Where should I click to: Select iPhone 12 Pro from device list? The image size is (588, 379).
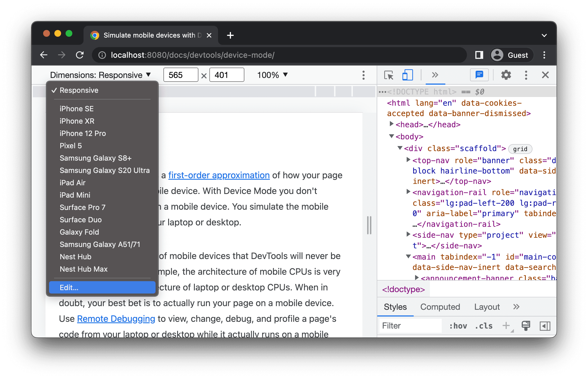[x=84, y=133]
